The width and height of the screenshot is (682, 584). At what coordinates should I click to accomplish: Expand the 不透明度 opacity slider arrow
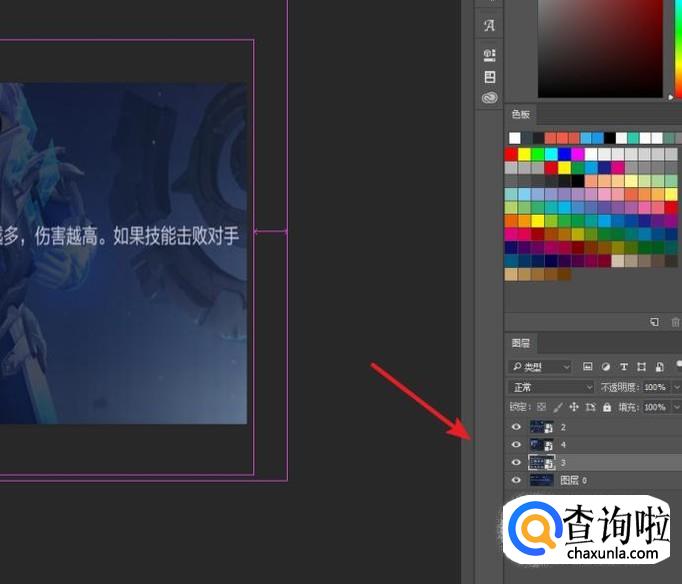pyautogui.click(x=677, y=387)
